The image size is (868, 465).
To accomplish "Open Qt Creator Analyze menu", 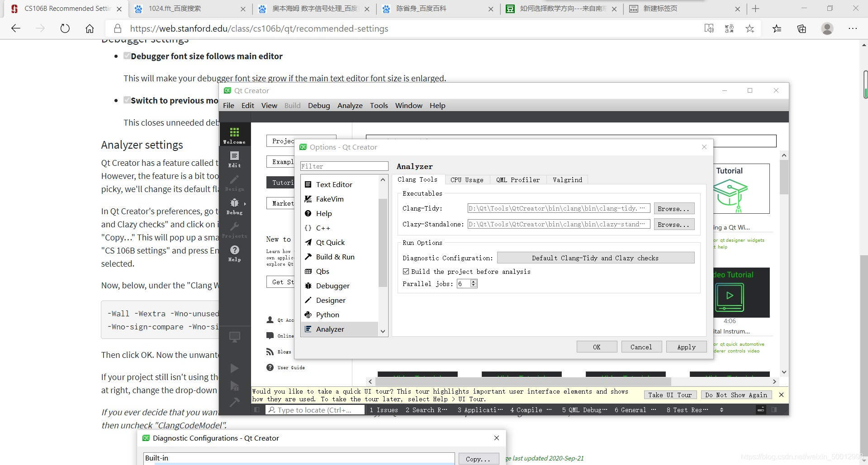I will [350, 105].
